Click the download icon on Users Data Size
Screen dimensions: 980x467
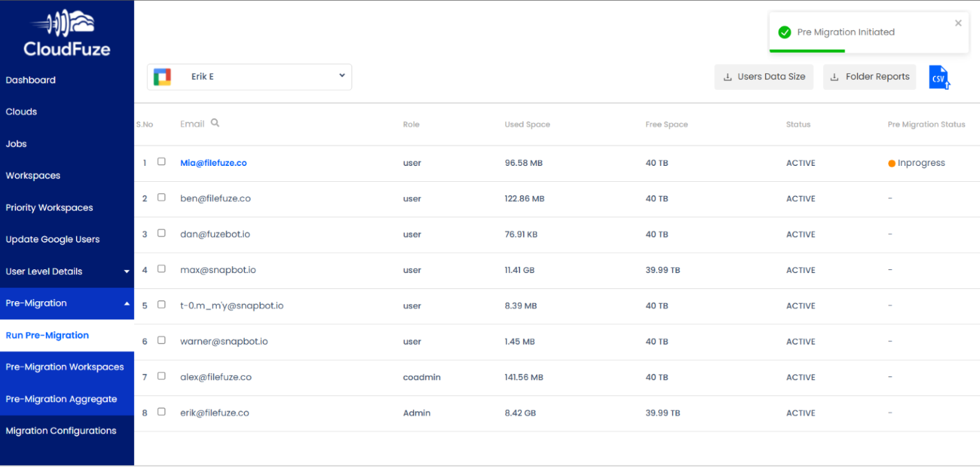tap(728, 77)
